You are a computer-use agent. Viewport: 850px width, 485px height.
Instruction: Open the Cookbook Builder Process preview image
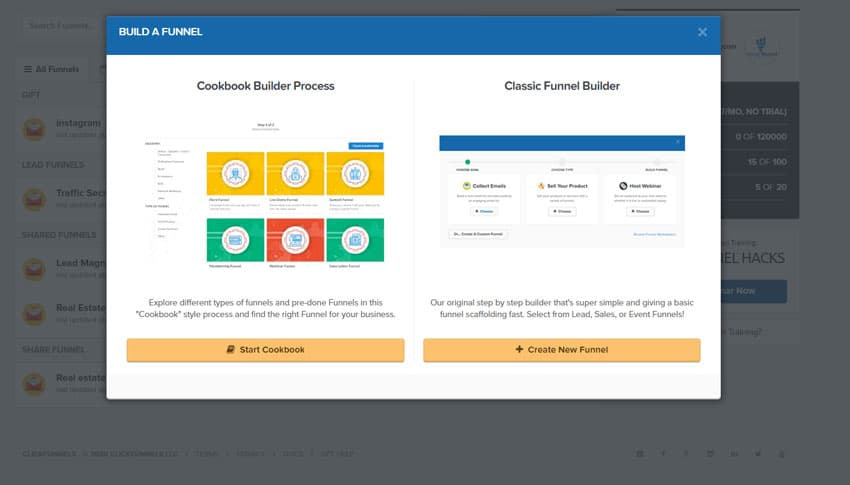266,196
